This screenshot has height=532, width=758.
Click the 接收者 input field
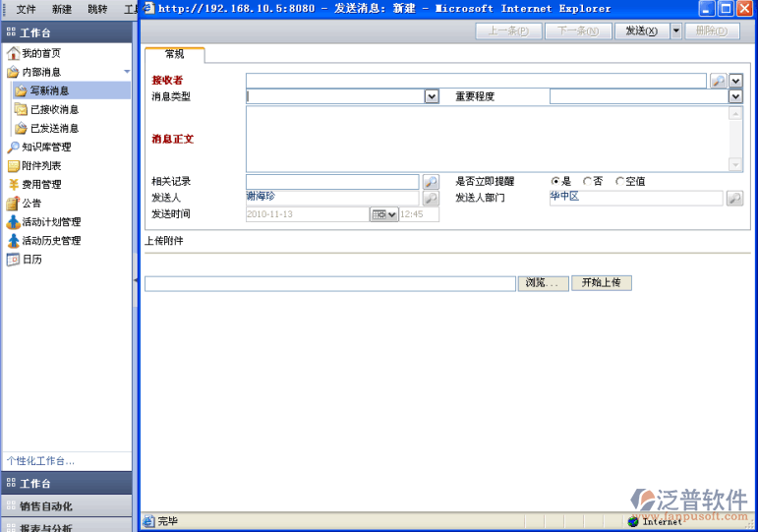[x=476, y=81]
